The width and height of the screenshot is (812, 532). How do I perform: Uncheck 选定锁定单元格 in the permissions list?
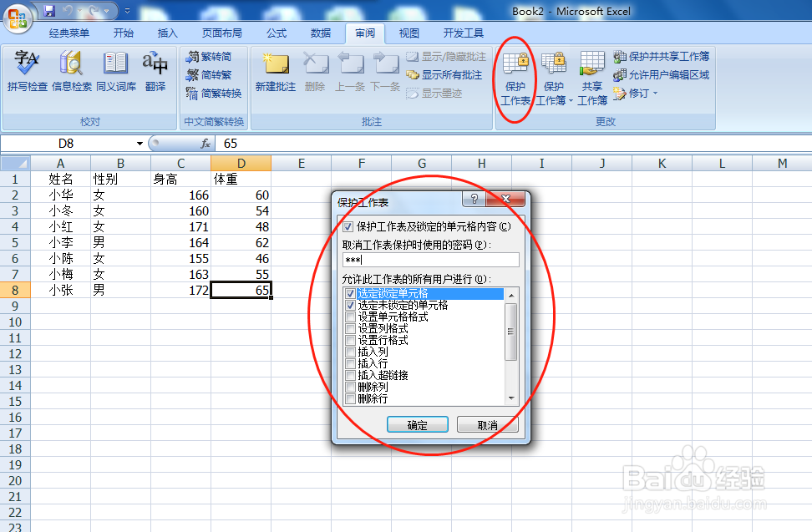(350, 294)
